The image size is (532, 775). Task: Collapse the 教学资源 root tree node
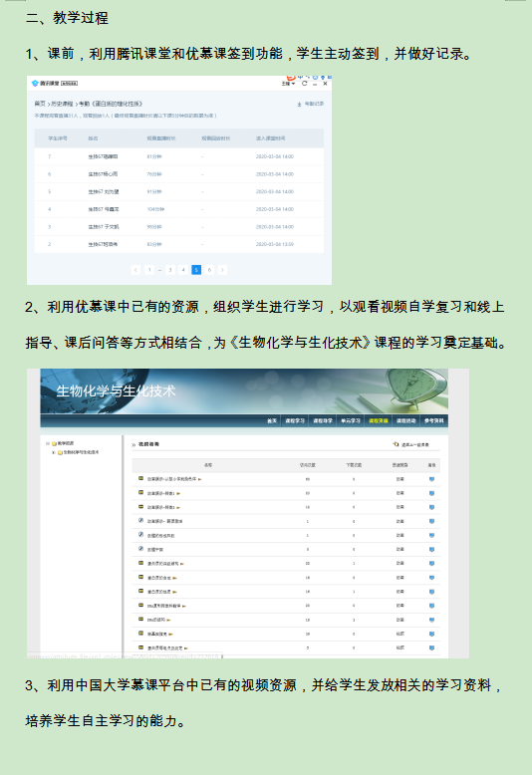click(x=48, y=444)
